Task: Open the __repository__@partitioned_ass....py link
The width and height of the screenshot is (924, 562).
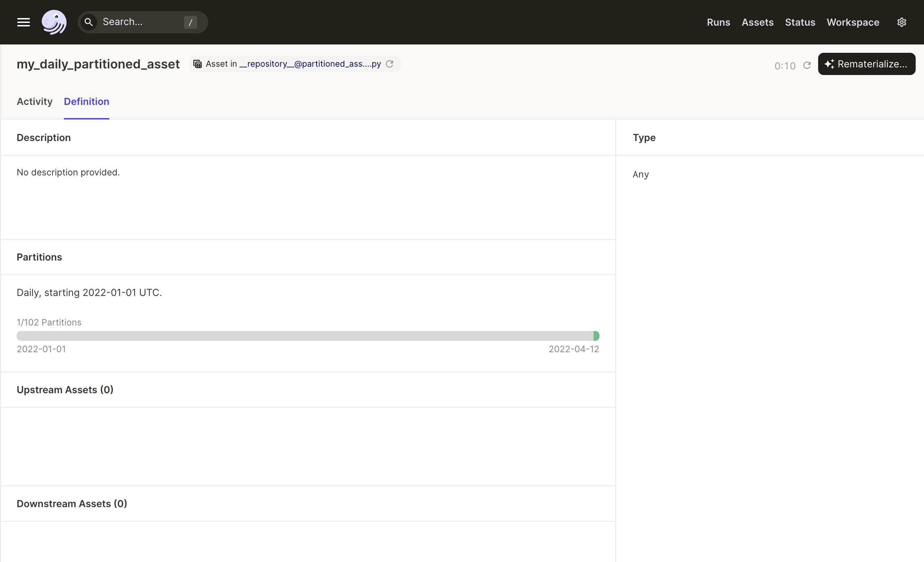Action: click(311, 64)
